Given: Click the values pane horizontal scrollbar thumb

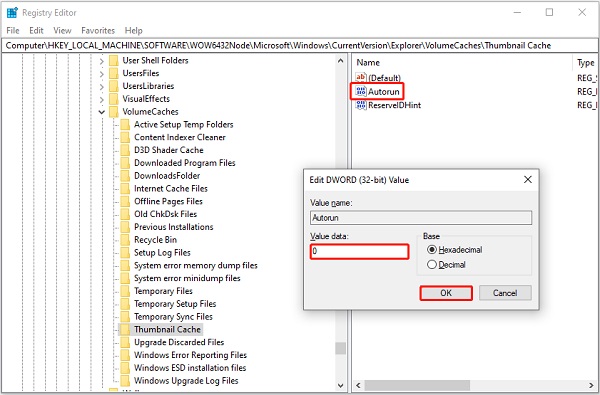Looking at the screenshot, I should [x=417, y=385].
